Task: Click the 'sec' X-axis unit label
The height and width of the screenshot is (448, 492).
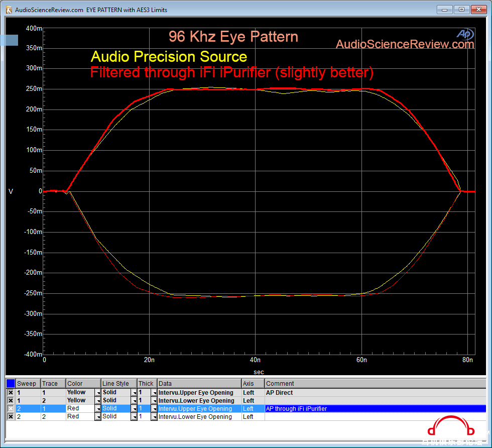Action: (x=259, y=372)
